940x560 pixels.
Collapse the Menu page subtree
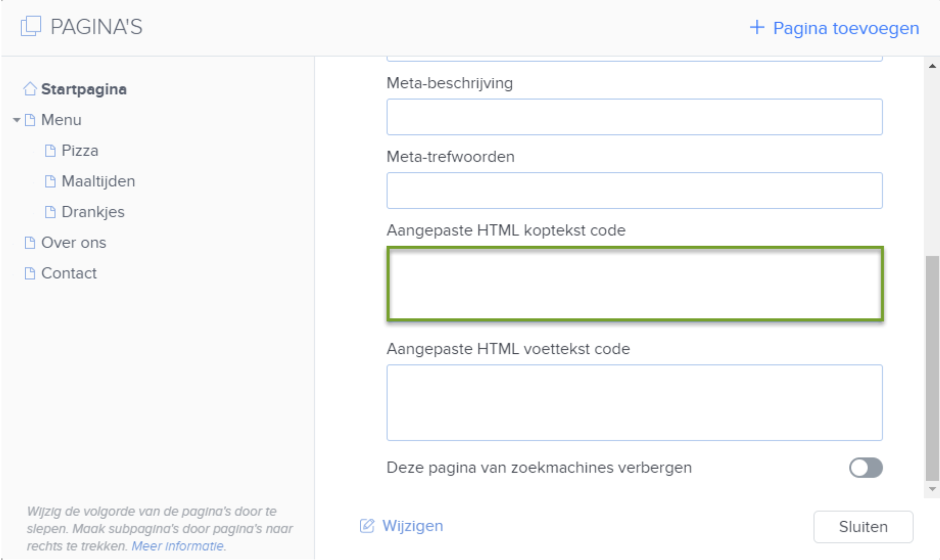[16, 119]
